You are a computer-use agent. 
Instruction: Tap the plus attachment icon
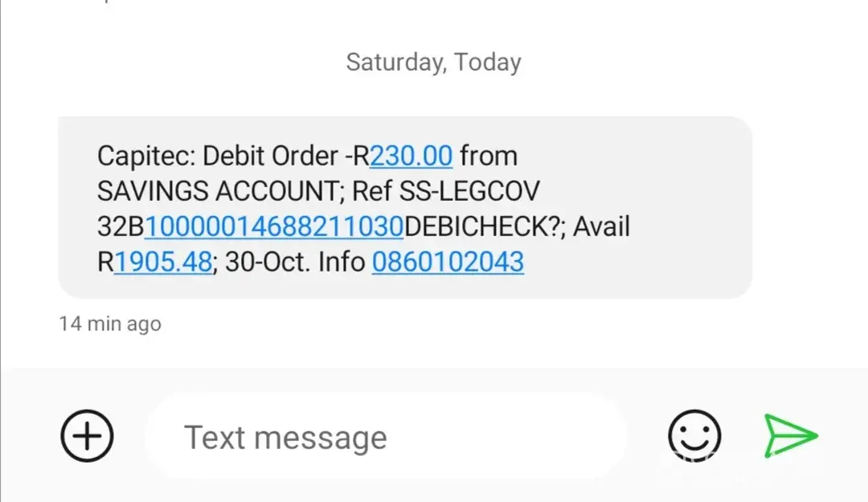coord(88,437)
